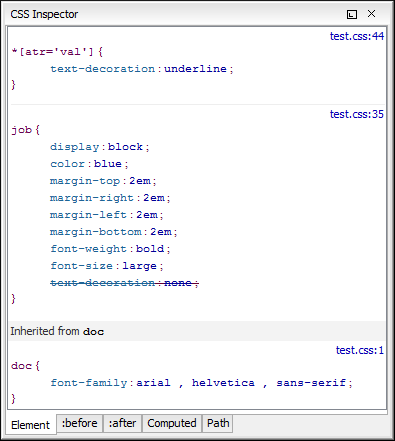Click the Inherited from doc header

(x=197, y=331)
